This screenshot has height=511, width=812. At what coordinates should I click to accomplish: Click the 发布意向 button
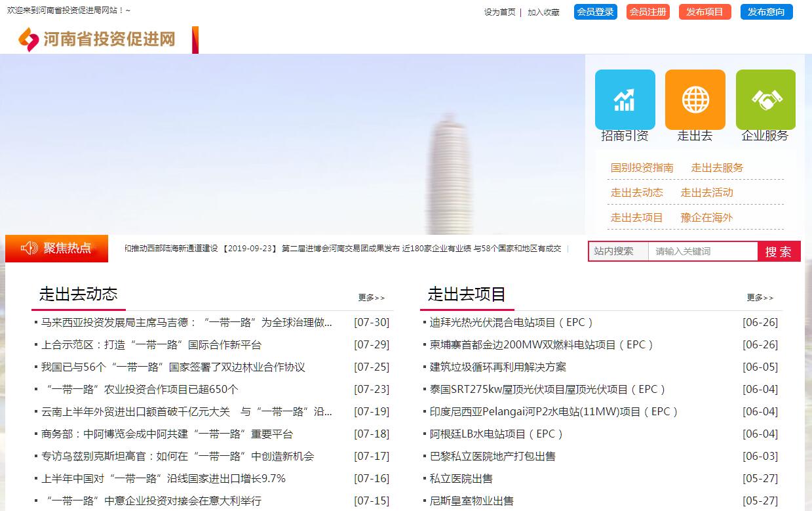[x=766, y=12]
